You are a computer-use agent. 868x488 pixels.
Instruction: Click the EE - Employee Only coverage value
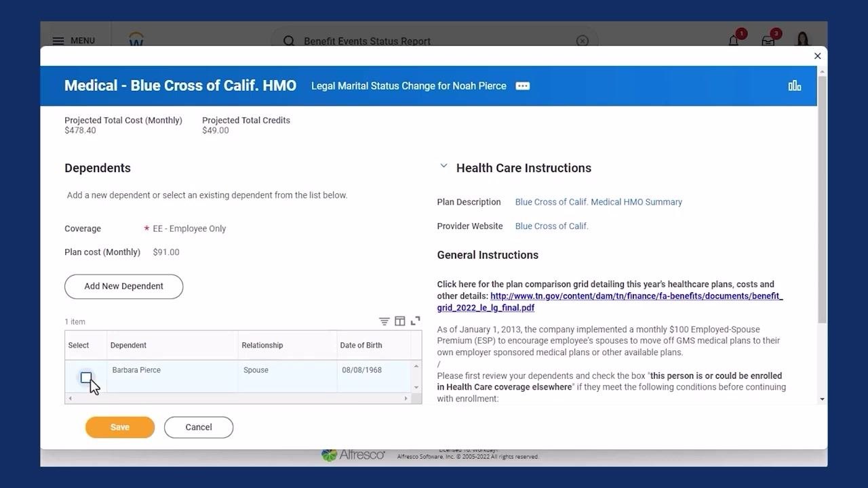[189, 229]
